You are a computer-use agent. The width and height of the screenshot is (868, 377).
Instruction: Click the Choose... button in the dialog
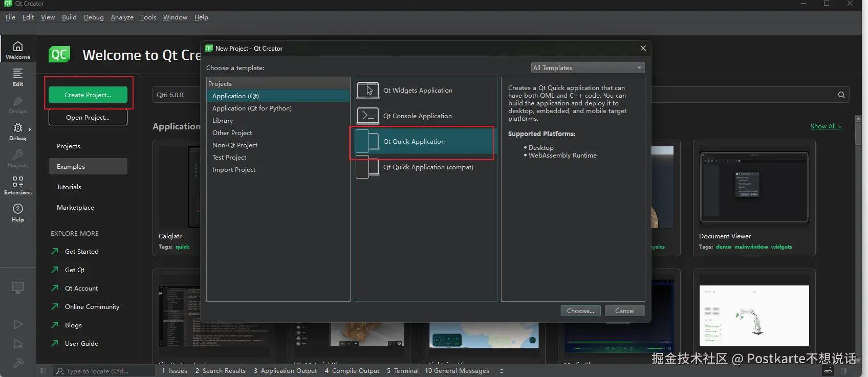(580, 311)
